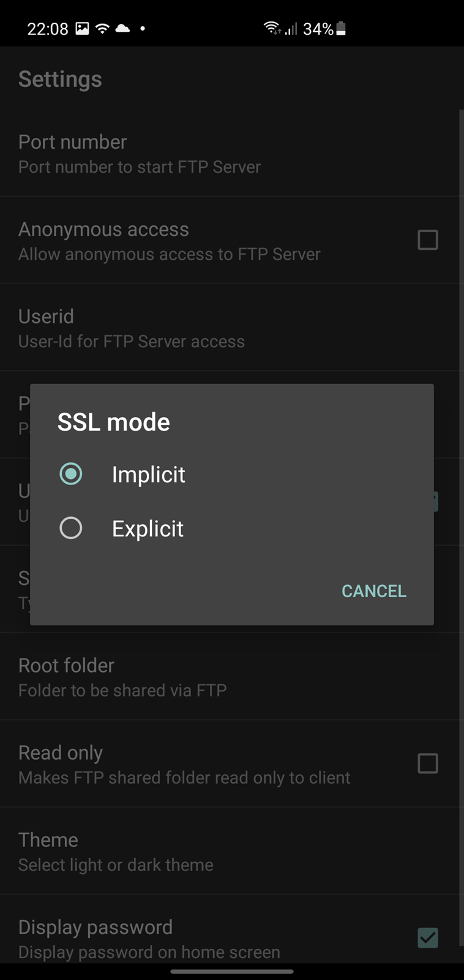
Task: Enable the Read only checkbox
Action: pyautogui.click(x=428, y=764)
